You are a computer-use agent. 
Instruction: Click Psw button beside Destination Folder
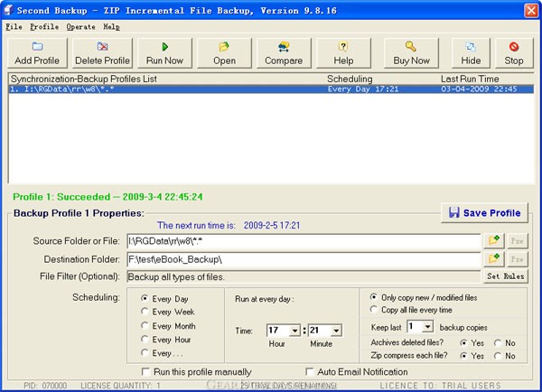pyautogui.click(x=517, y=259)
